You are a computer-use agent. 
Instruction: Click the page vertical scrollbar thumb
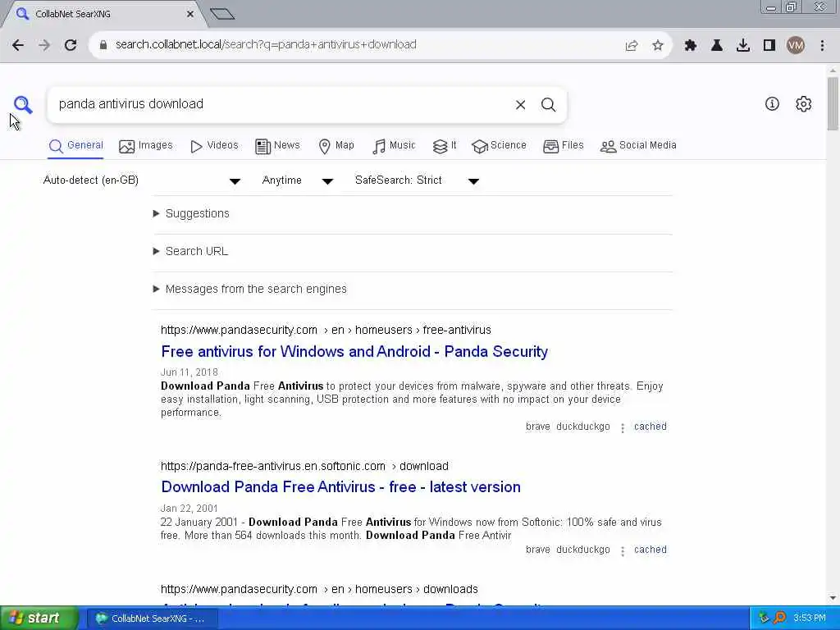point(833,103)
